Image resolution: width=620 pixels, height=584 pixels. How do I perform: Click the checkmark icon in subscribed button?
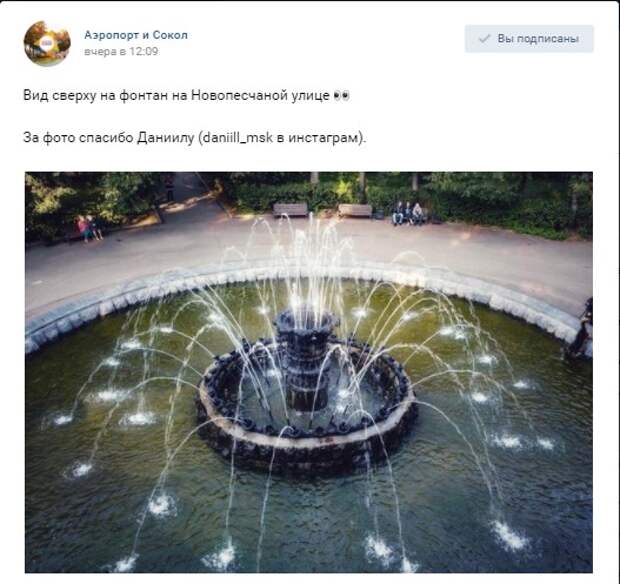tap(484, 39)
